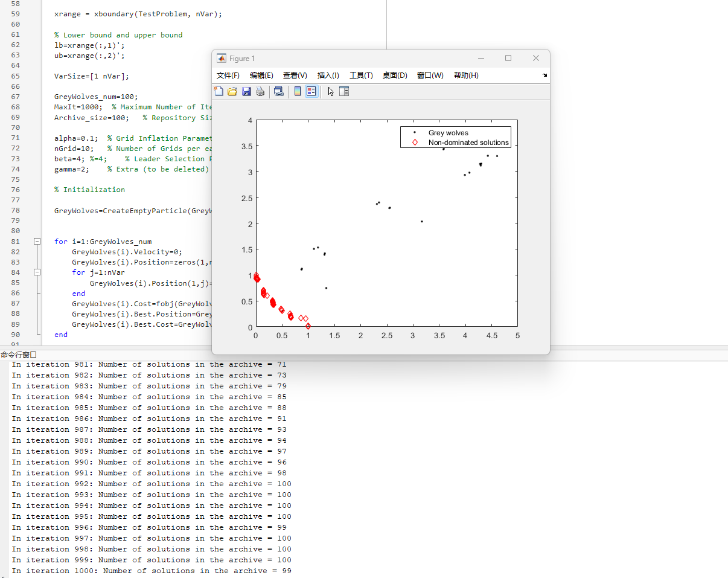Collapse the code fold at line 81
This screenshot has width=728, height=578.
37,241
